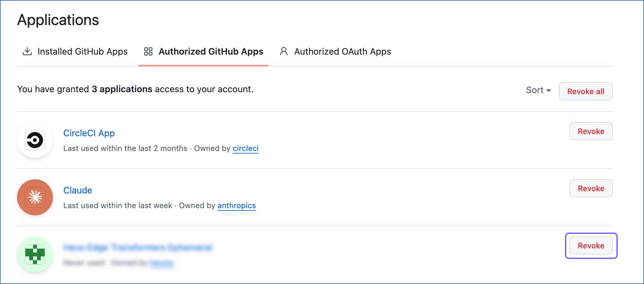Revoke the Claude app authorization
644x284 pixels.
pos(591,188)
